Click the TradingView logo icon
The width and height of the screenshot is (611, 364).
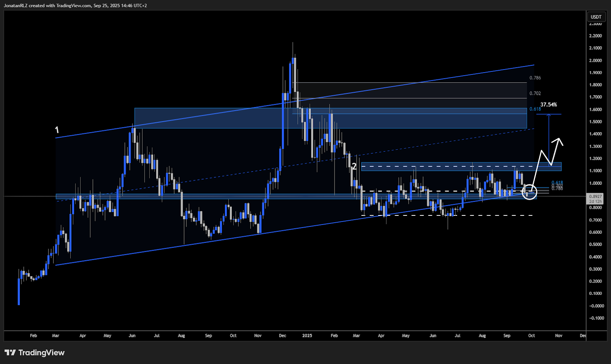(x=10, y=353)
